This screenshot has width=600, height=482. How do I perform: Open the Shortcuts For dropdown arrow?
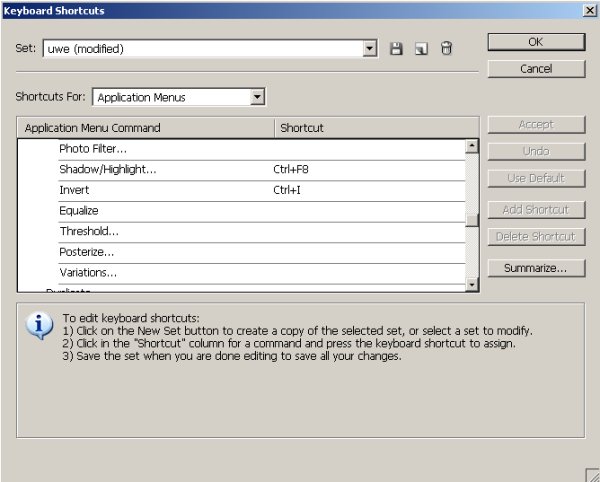click(258, 97)
